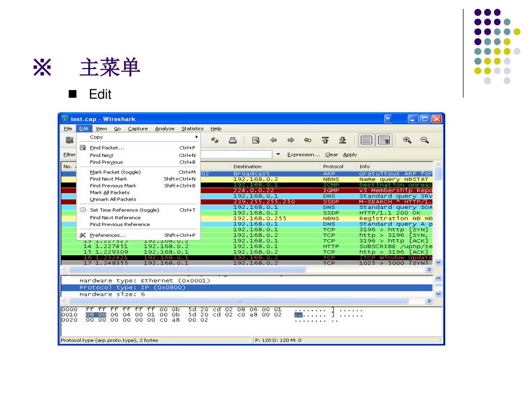532x399 pixels.
Task: Choose Find Next Reference
Action: click(139, 218)
